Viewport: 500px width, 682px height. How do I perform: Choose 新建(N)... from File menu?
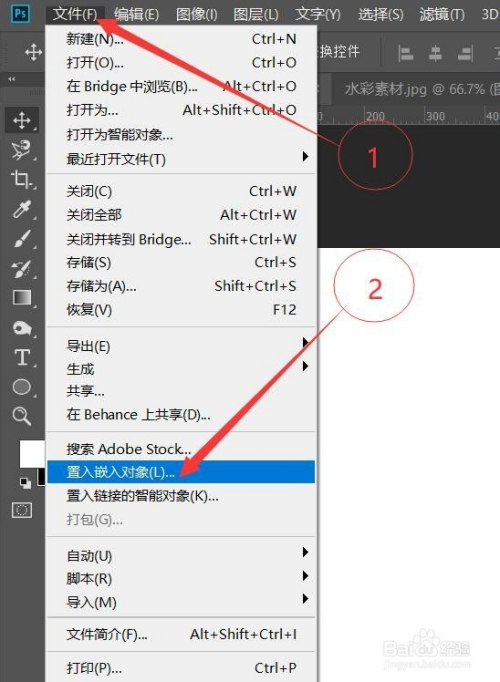click(181, 39)
